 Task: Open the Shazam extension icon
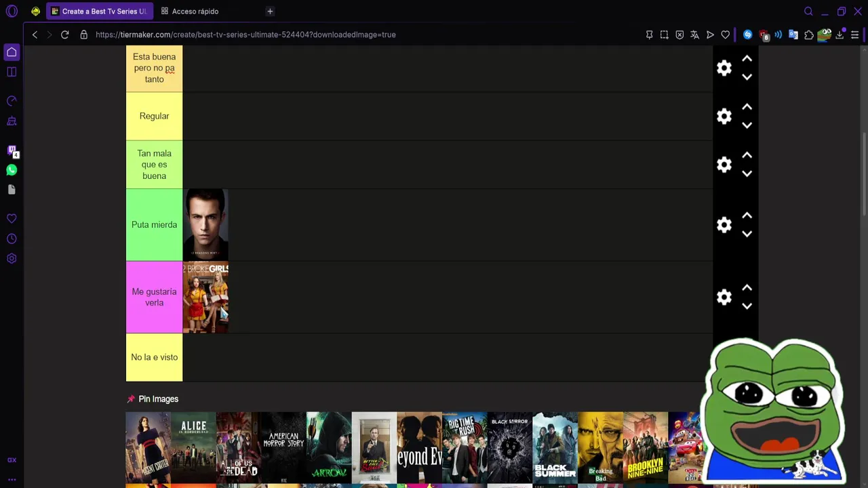click(748, 35)
